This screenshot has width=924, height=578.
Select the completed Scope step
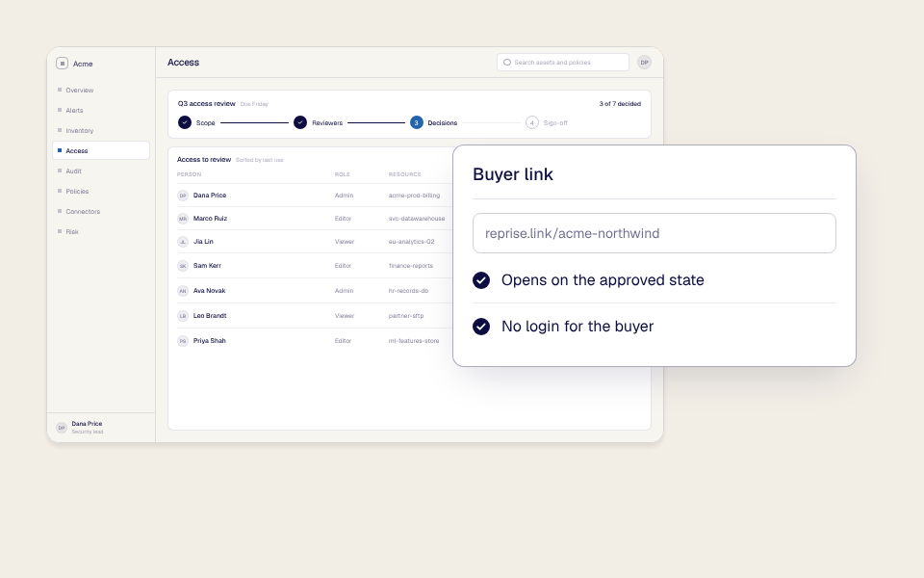click(196, 122)
